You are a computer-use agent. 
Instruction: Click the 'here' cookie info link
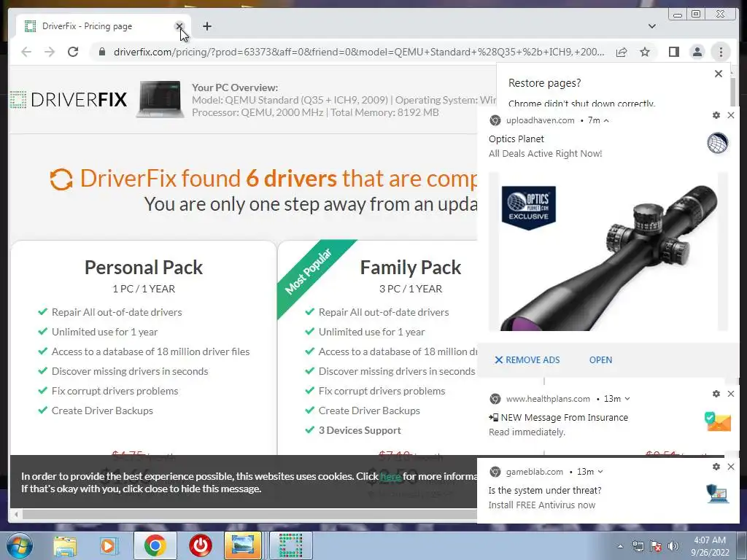pyautogui.click(x=391, y=476)
